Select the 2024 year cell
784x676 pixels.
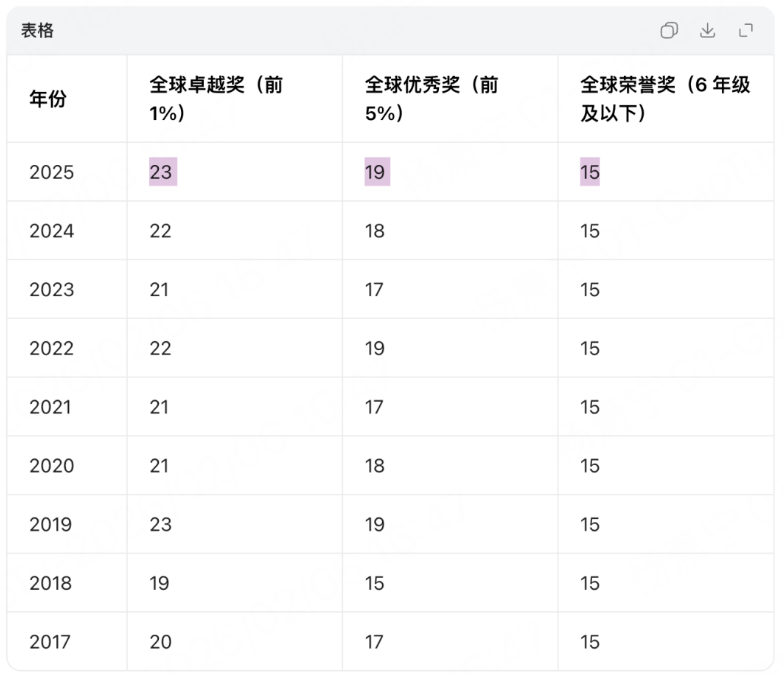[x=52, y=231]
